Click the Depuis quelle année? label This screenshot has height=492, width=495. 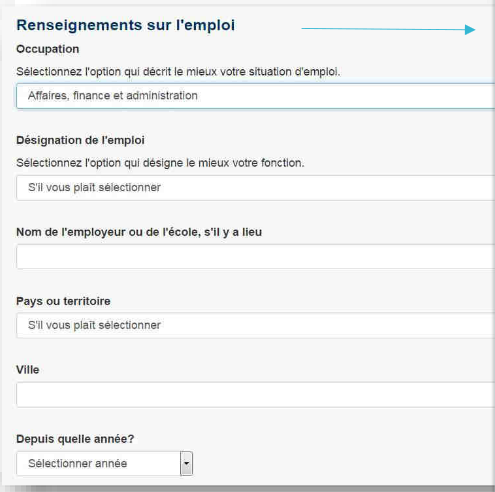tap(75, 439)
